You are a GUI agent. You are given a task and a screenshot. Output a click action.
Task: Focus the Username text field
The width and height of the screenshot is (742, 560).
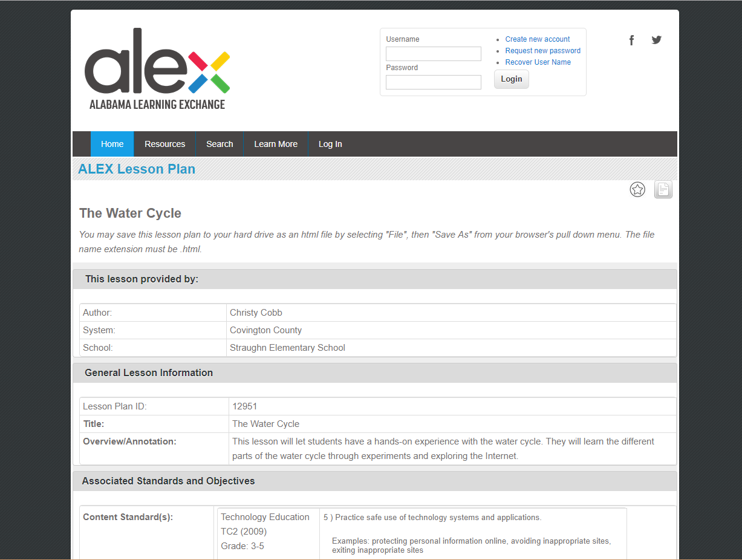(x=433, y=54)
